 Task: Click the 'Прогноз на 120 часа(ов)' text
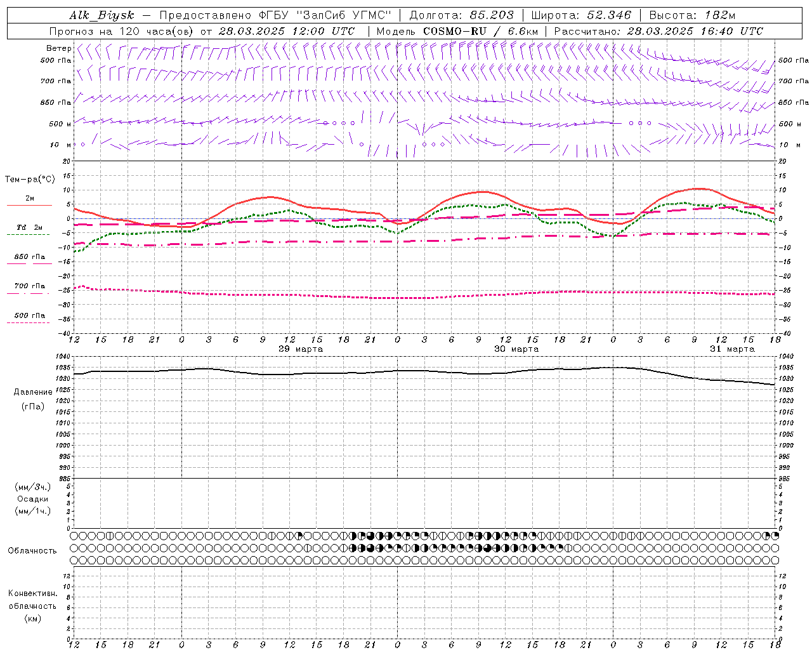[122, 31]
